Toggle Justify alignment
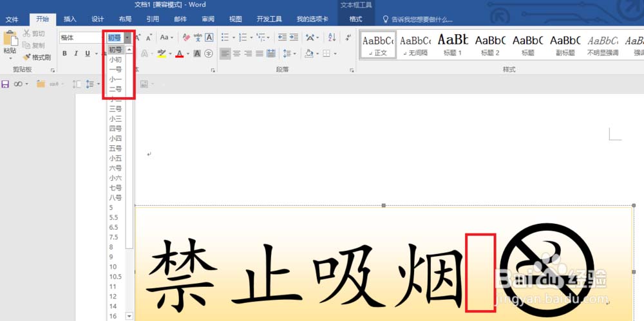 (x=259, y=53)
